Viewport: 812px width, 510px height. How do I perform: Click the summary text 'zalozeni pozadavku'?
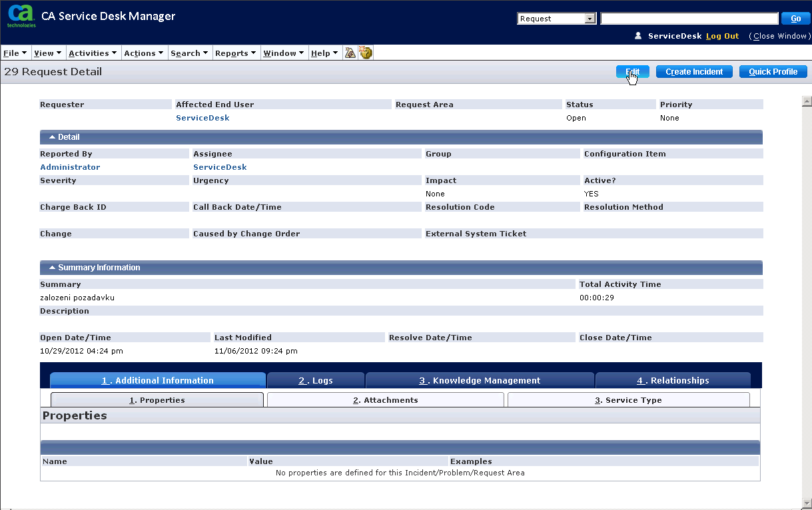point(77,298)
